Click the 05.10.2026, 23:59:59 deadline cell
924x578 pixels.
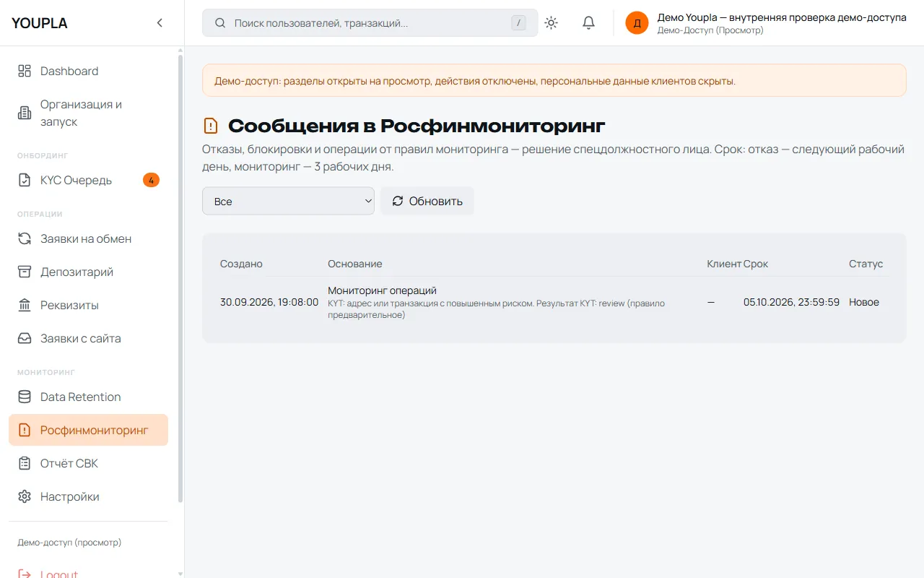(791, 302)
